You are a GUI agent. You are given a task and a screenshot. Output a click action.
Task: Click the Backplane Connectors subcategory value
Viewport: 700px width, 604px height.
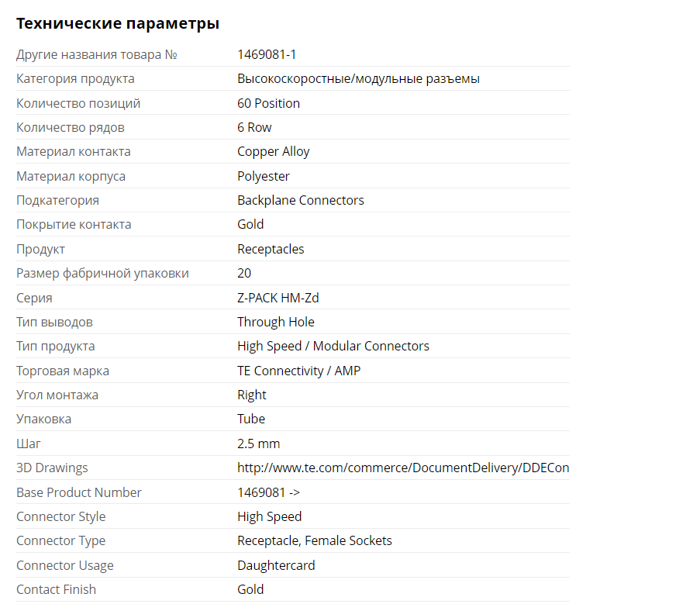pos(300,200)
